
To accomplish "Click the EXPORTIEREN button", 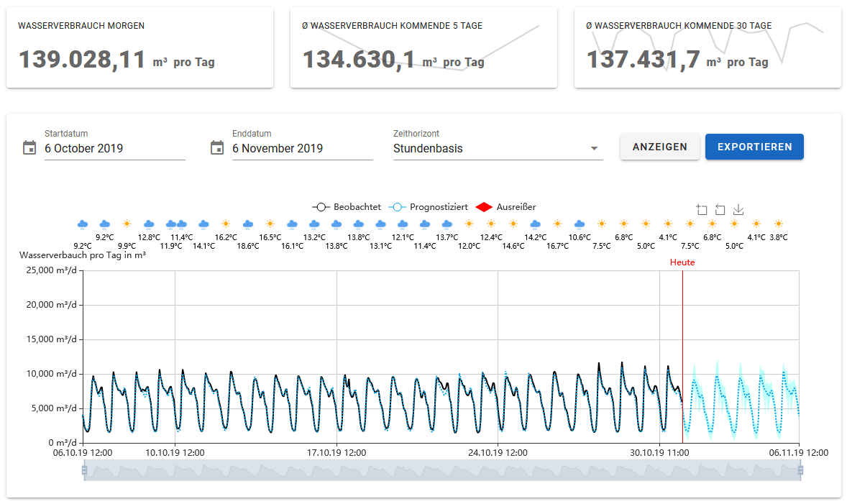I will click(755, 147).
